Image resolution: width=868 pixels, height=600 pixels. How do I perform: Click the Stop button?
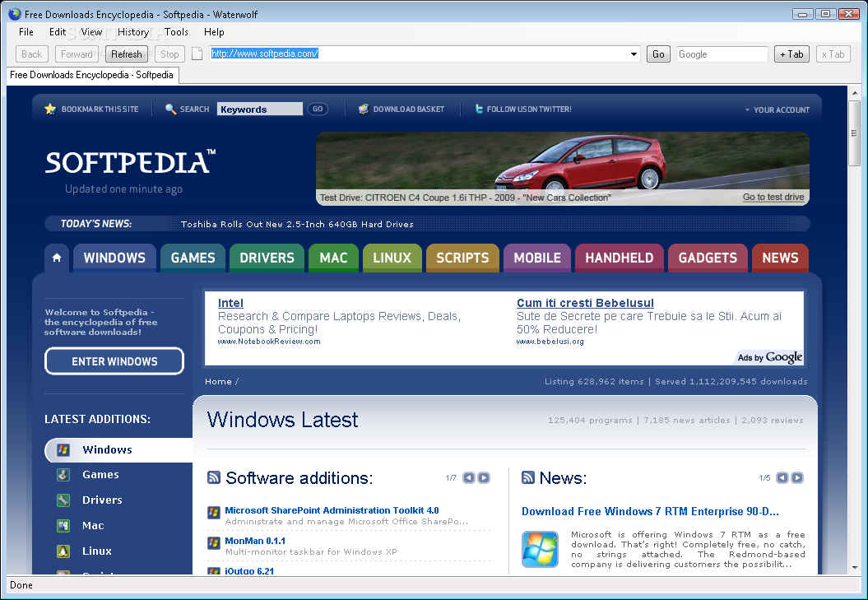169,53
